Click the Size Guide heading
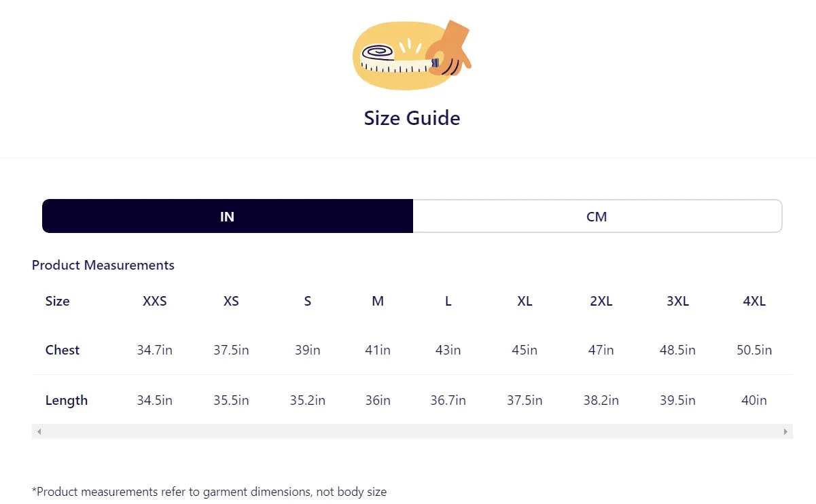The image size is (816, 504). 412,118
